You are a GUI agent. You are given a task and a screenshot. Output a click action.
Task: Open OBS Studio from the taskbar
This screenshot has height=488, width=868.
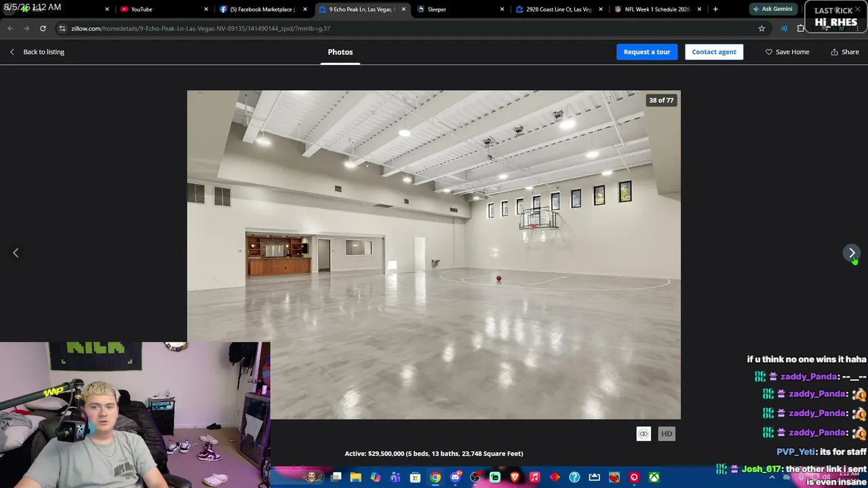click(475, 478)
